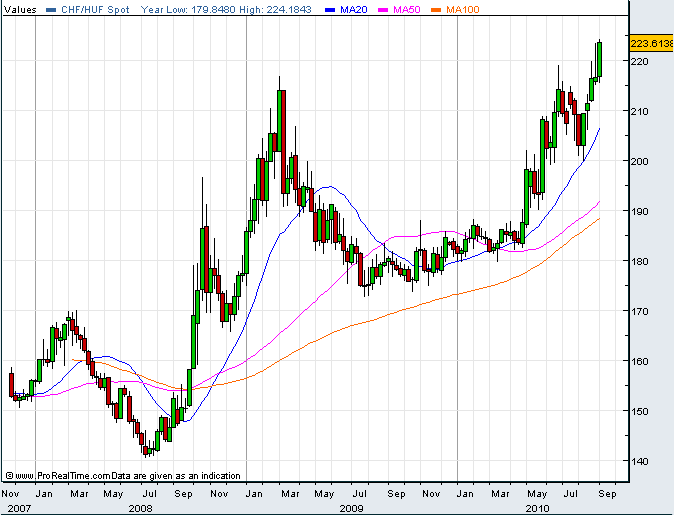This screenshot has height=515, width=674.
Task: Click the MA100 legend label
Action: [463, 9]
